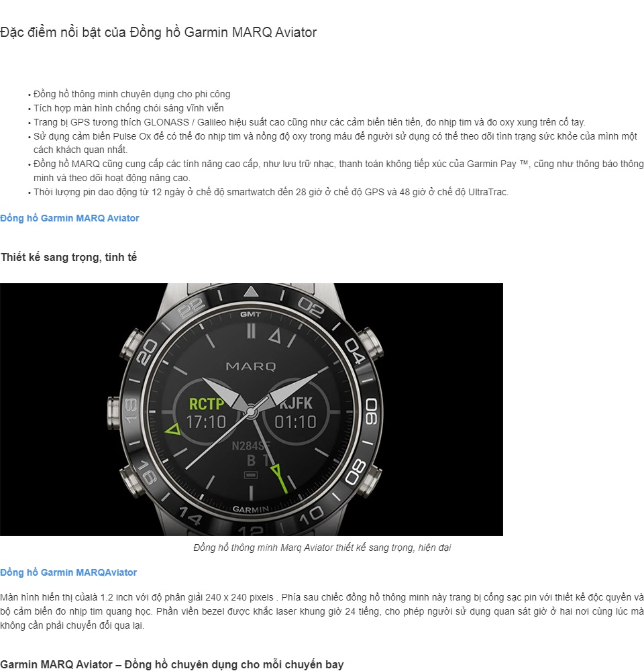Click the GMT triangle marker on the bezel
Image resolution: width=644 pixels, height=671 pixels.
tap(251, 293)
